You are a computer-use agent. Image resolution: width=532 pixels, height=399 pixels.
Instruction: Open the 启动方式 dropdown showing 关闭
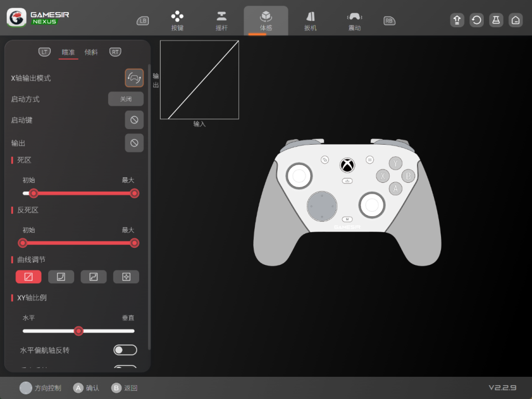pos(126,99)
